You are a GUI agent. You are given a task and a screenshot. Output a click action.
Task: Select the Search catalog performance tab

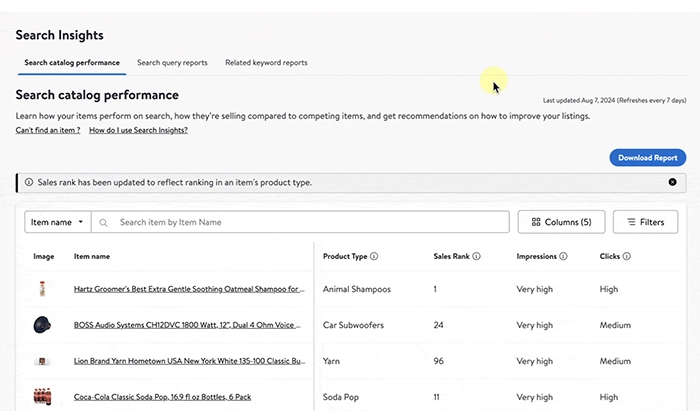point(71,63)
